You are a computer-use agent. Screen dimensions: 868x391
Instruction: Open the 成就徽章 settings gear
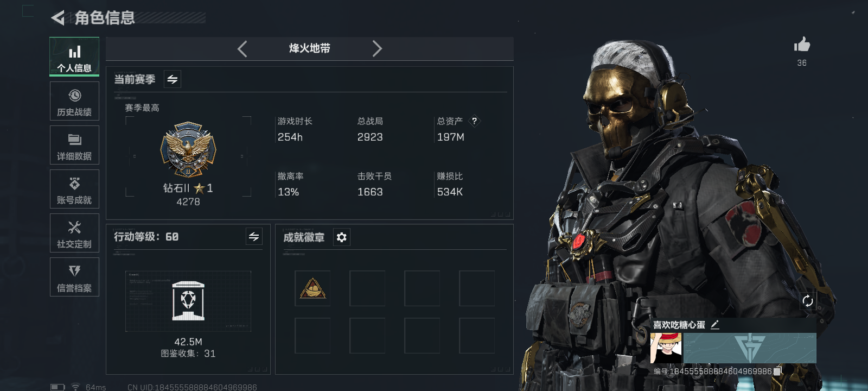tap(341, 237)
